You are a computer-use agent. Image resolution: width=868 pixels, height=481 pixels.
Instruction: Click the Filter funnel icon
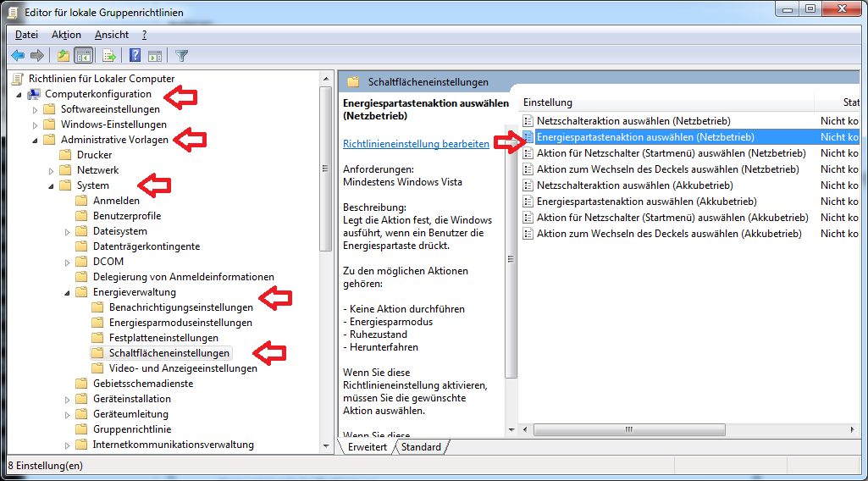click(x=181, y=56)
